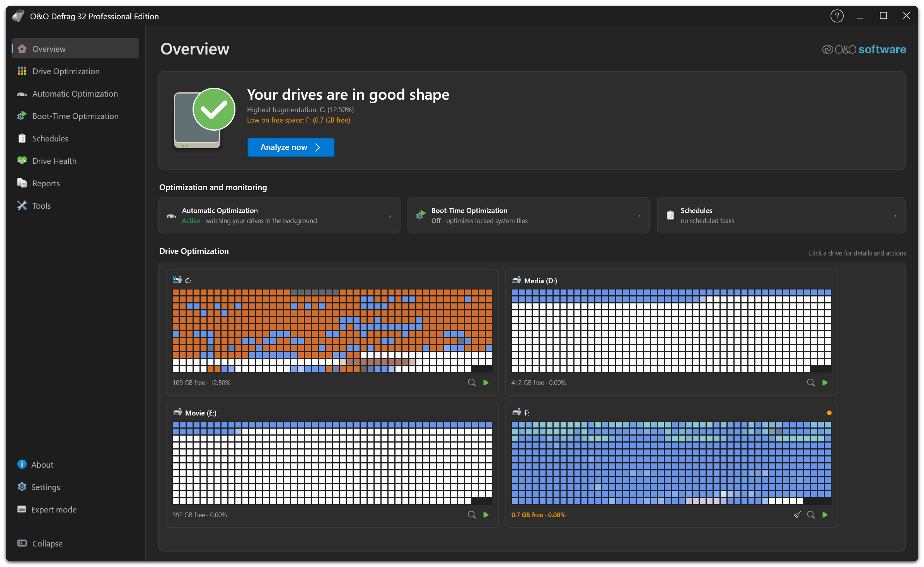Run optimization on Media (D:) play icon
The image size is (924, 567).
(825, 383)
